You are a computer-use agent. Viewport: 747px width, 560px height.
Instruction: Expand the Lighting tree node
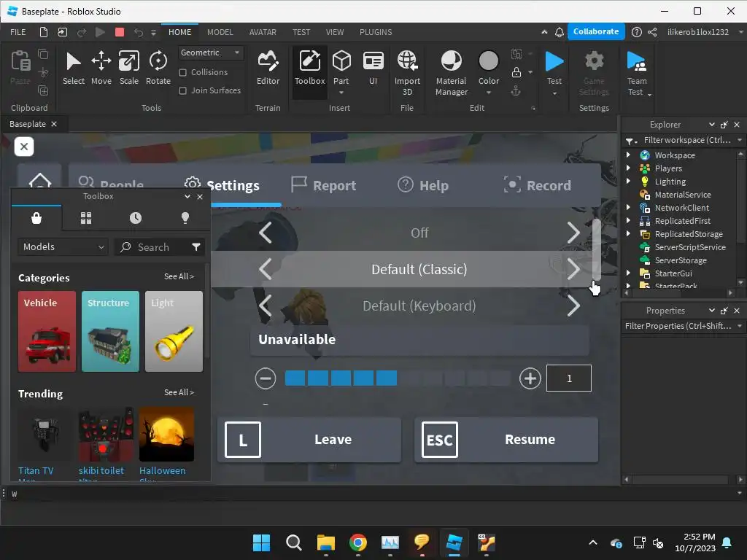click(x=628, y=181)
